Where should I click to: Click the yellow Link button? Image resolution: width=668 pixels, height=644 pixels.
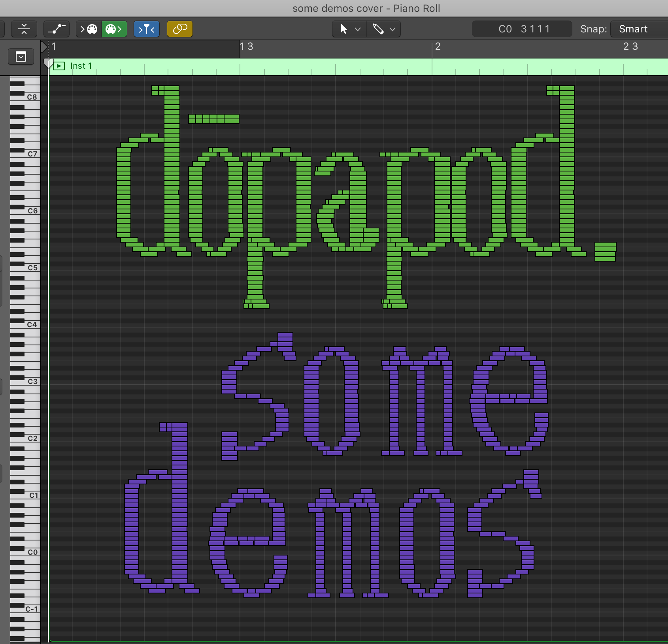pos(180,29)
